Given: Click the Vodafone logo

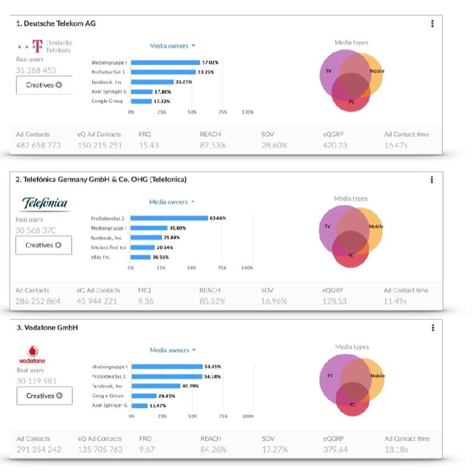Looking at the screenshot, I should pos(32,355).
